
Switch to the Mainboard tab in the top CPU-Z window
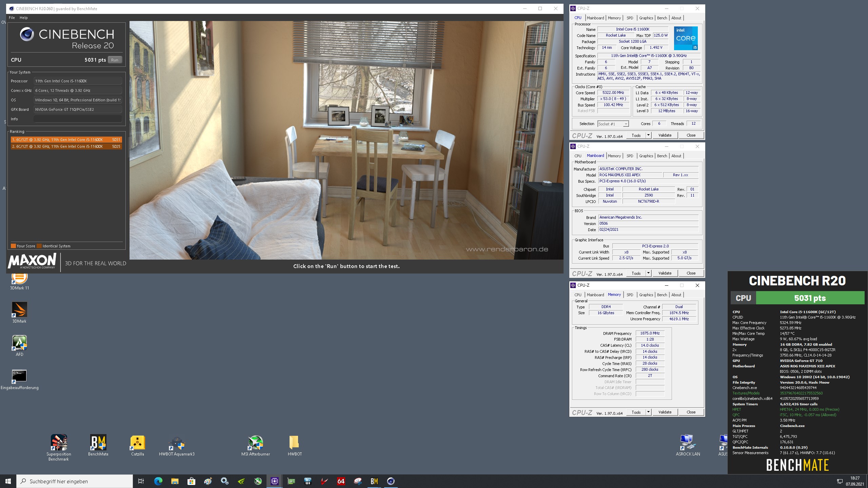(595, 18)
